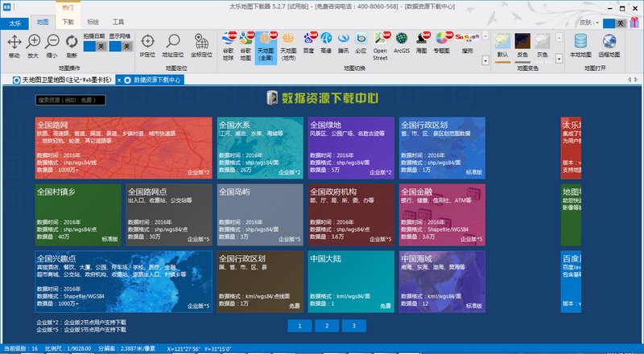Switch to 谷歌地球 map source
This screenshot has width=644, height=354.
click(x=229, y=47)
